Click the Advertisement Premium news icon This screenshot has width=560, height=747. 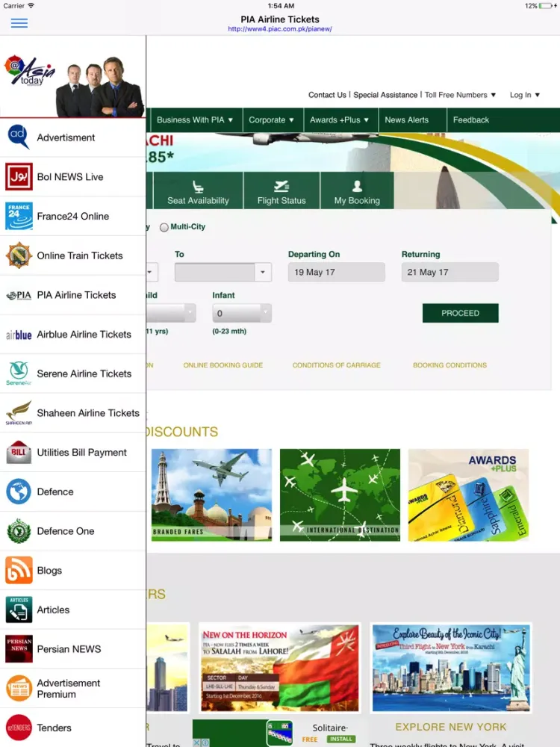(19, 689)
